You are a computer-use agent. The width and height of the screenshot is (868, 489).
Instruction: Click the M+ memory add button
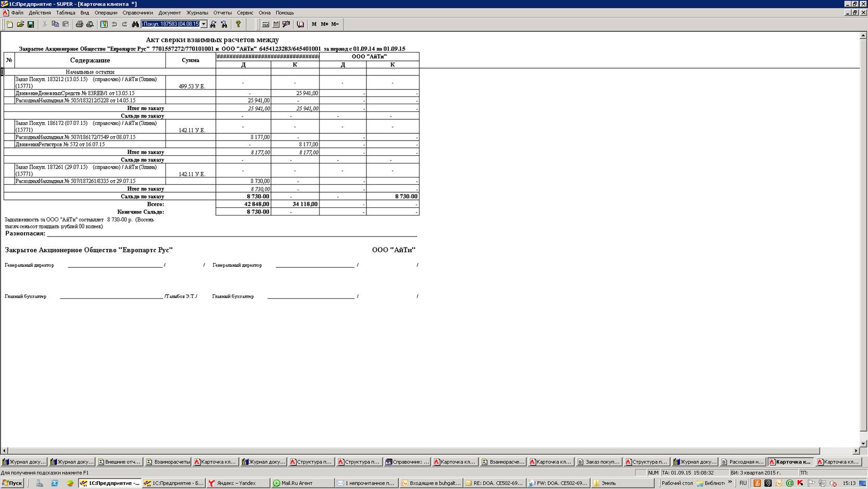pos(324,24)
